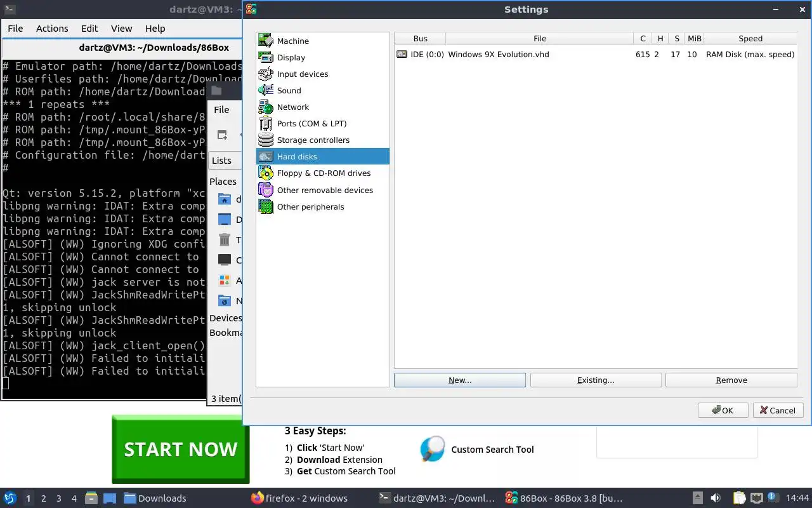
Task: Click the new tab icon in the file manager toolbar
Action: click(x=222, y=135)
